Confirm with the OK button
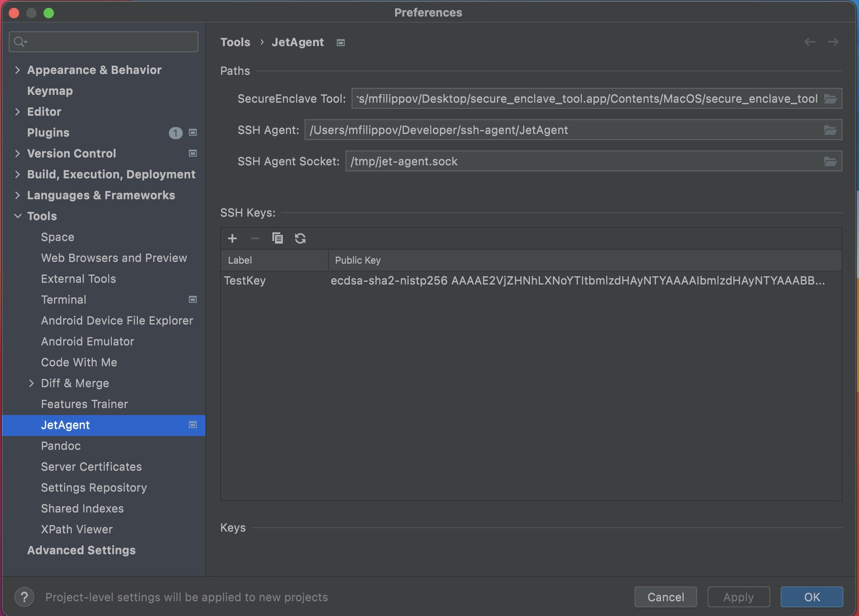859x616 pixels. 812,597
